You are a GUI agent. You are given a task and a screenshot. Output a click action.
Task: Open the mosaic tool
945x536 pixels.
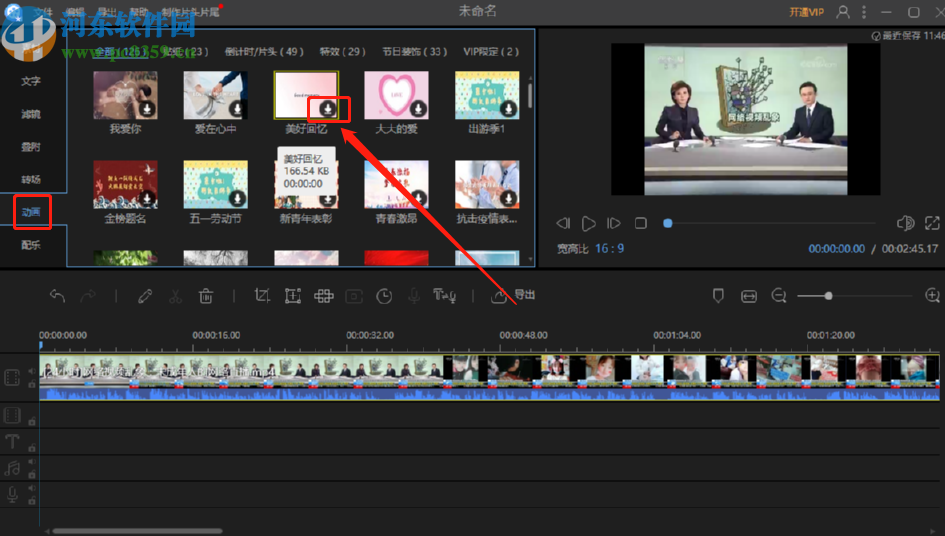pyautogui.click(x=324, y=295)
